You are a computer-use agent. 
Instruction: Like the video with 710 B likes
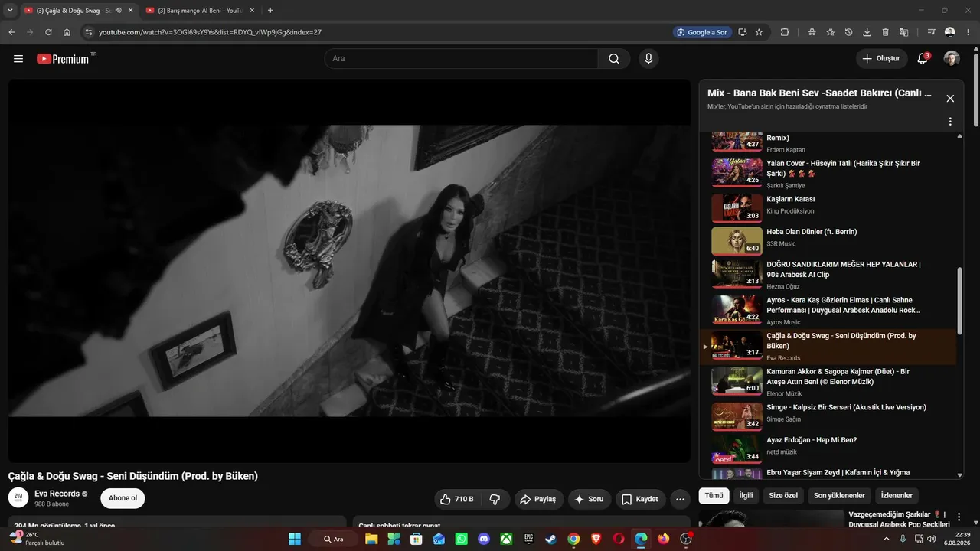pyautogui.click(x=457, y=499)
